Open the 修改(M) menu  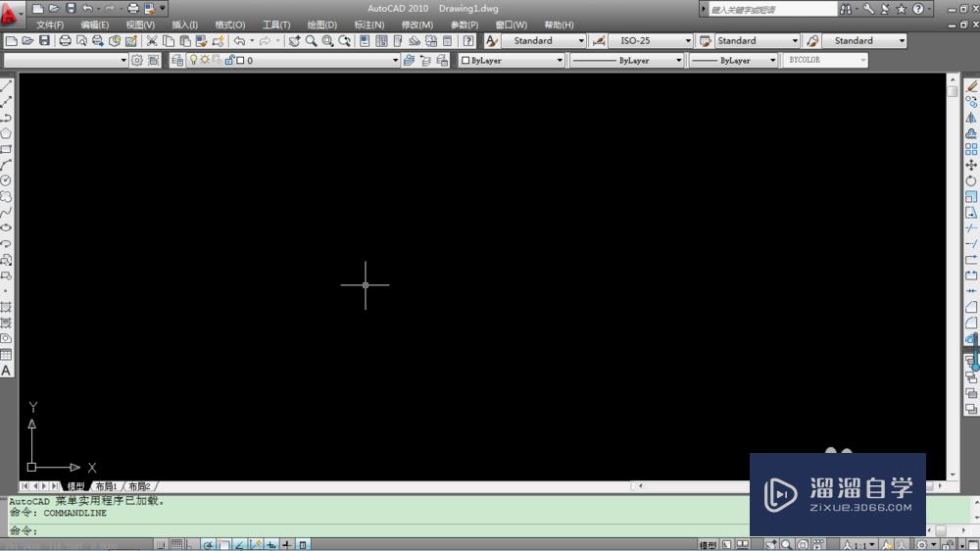coord(416,25)
